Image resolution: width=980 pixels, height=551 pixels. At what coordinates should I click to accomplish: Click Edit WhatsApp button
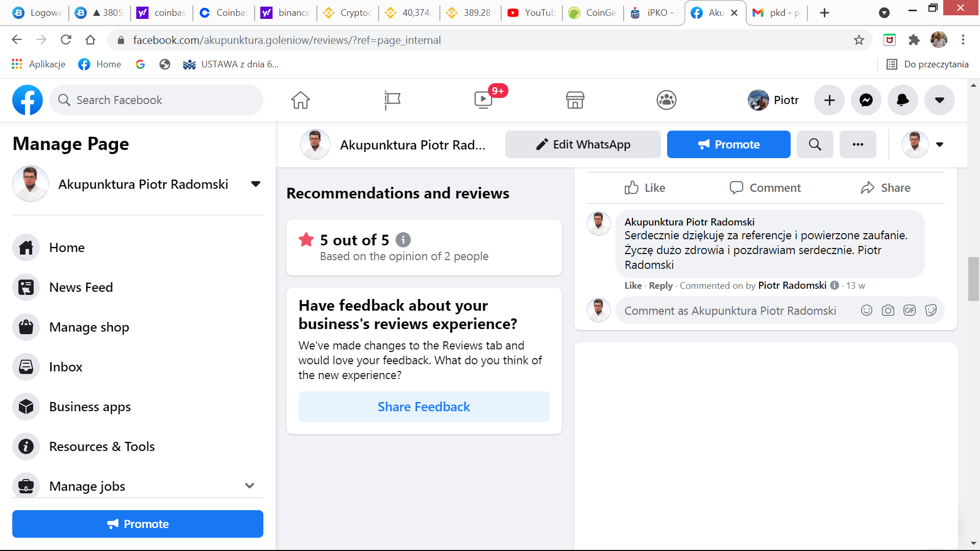(583, 144)
